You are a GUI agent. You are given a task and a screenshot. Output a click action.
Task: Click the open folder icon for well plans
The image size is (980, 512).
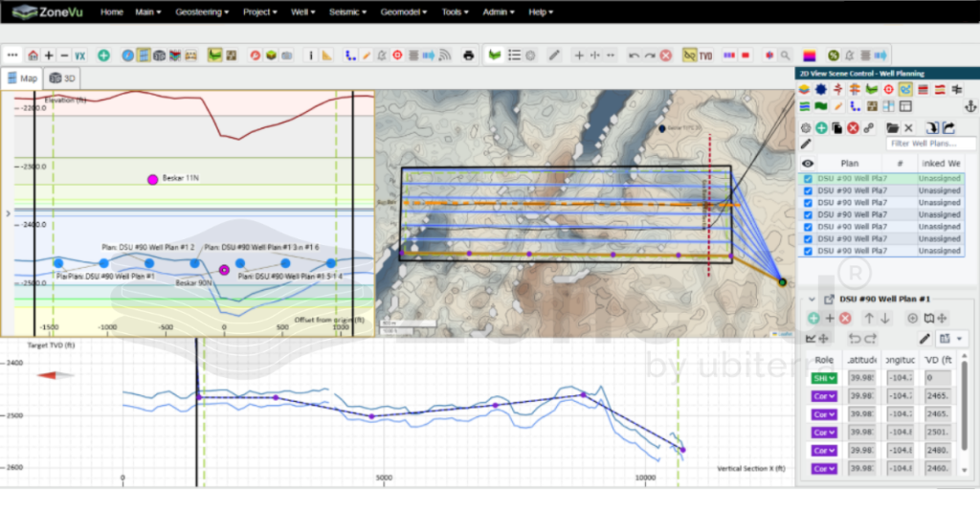click(x=893, y=128)
